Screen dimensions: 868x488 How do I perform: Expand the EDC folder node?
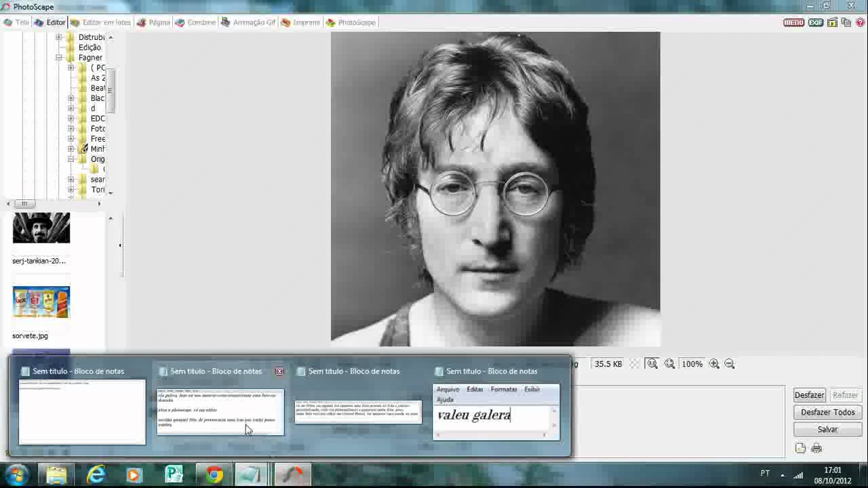(71, 119)
